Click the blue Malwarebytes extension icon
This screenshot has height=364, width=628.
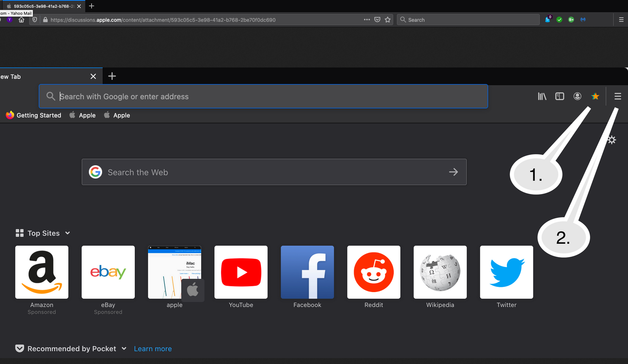(583, 20)
